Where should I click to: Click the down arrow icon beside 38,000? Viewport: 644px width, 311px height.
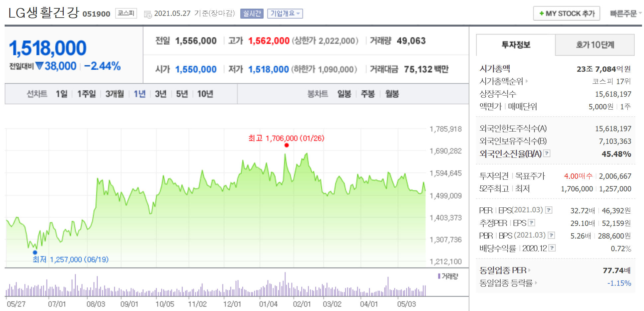(40, 66)
